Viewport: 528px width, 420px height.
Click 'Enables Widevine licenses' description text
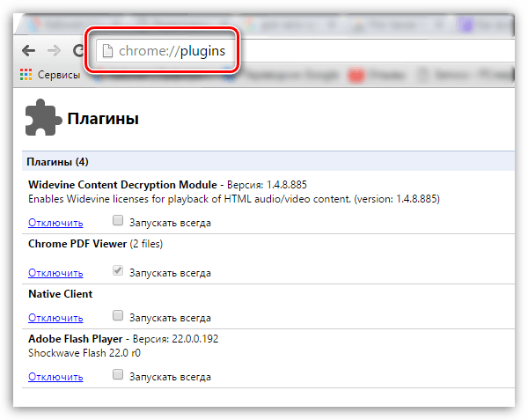pyautogui.click(x=234, y=199)
